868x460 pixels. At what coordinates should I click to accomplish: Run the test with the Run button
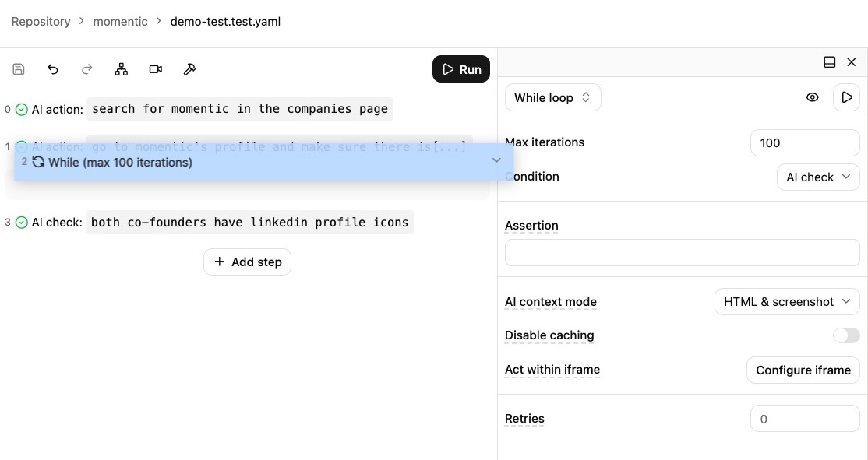(461, 69)
